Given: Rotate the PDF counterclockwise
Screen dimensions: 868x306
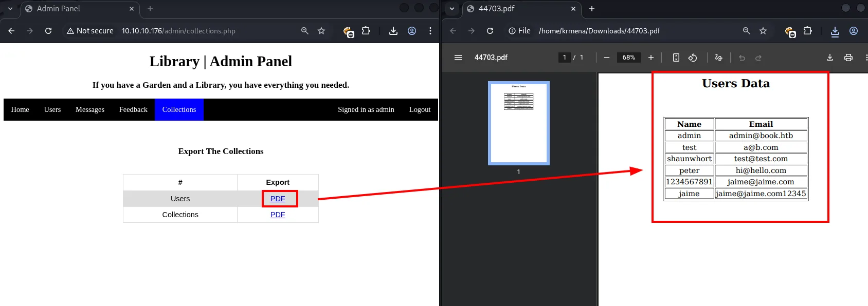Looking at the screenshot, I should coord(693,58).
